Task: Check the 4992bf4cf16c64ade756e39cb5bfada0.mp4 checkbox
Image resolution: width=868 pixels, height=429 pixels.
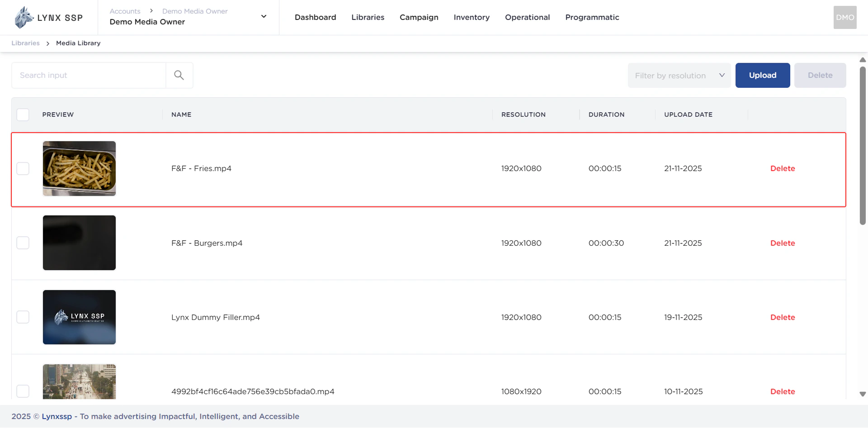Action: pos(23,391)
